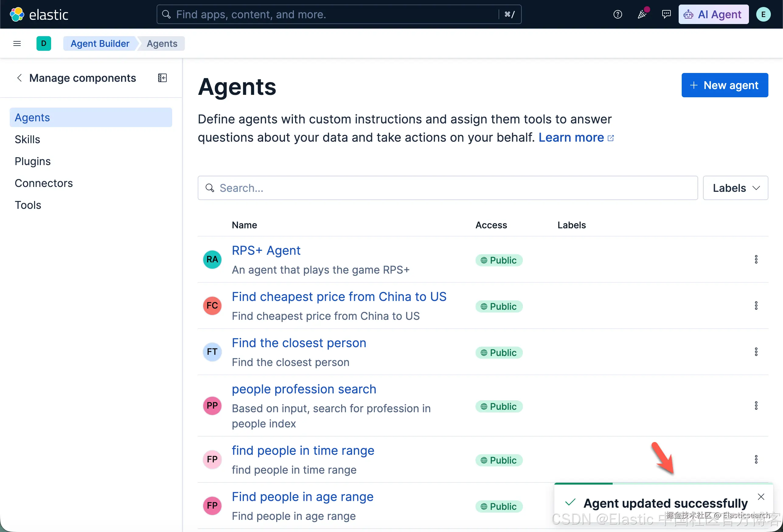
Task: Open actions menu for Find the closest person
Action: coord(756,352)
